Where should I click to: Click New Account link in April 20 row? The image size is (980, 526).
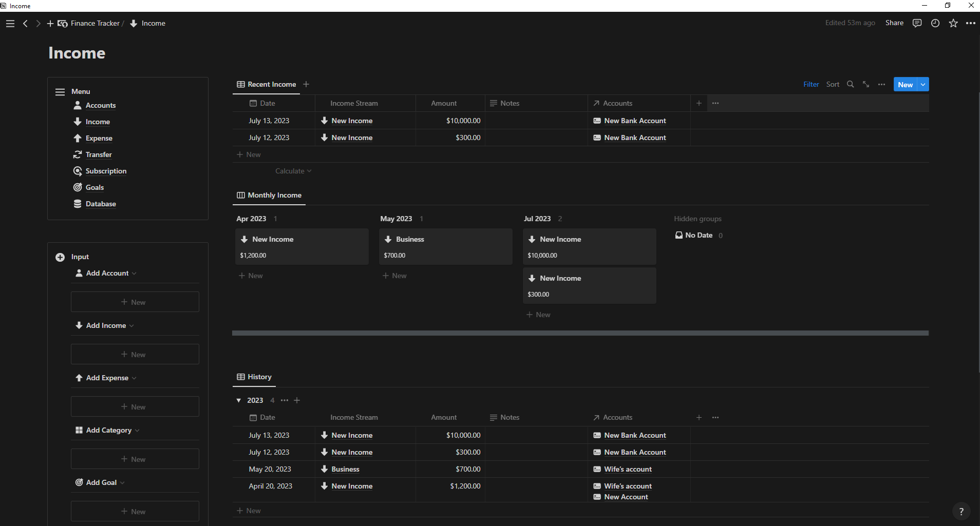point(626,497)
